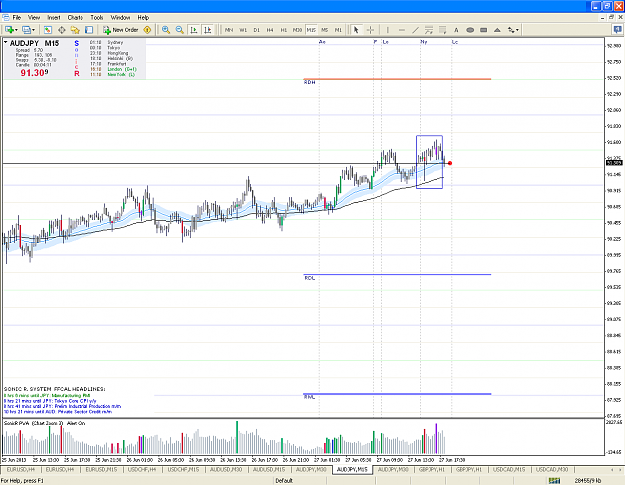Switch to the USDCAD,M15 chart tab
This screenshot has width=625, height=485.
(x=509, y=469)
